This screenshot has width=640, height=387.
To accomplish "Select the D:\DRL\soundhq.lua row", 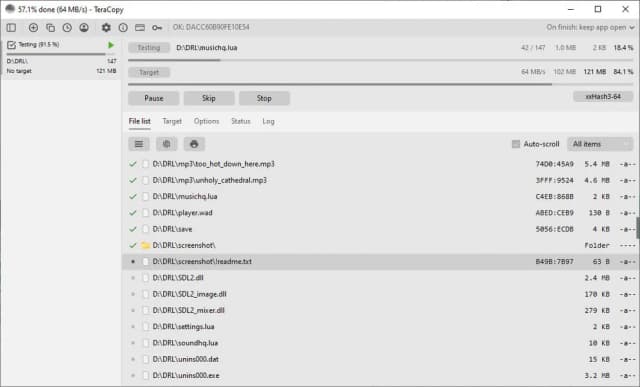I will [381, 343].
